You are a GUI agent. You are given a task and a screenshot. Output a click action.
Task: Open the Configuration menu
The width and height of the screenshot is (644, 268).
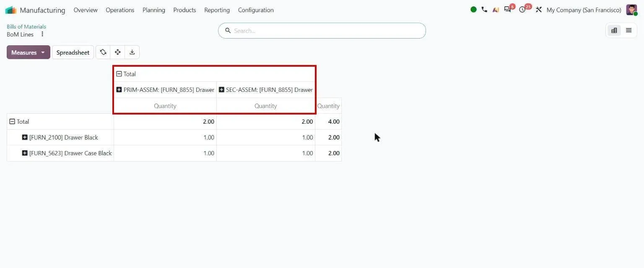[256, 10]
